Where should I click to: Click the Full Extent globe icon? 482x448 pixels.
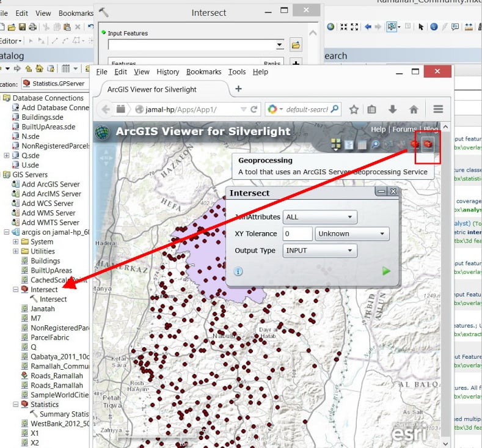click(x=330, y=27)
